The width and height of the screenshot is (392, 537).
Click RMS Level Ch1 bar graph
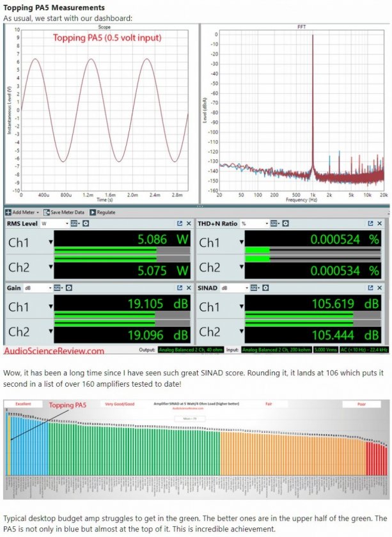click(122, 250)
